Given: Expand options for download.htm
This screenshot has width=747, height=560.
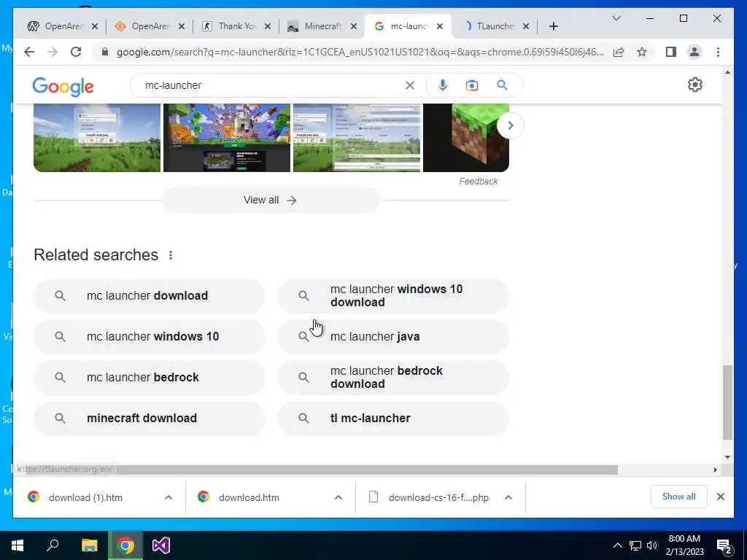Looking at the screenshot, I should click(x=338, y=497).
